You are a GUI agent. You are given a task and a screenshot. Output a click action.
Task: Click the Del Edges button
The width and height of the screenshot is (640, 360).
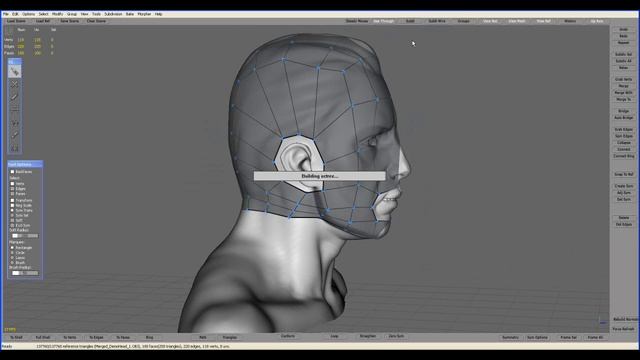(x=623, y=224)
